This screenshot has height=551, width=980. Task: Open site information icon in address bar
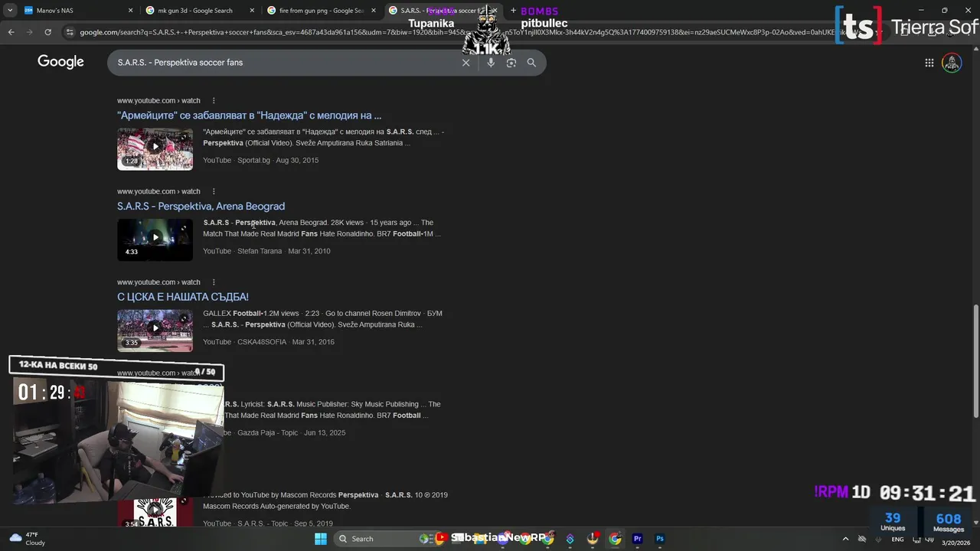[70, 32]
